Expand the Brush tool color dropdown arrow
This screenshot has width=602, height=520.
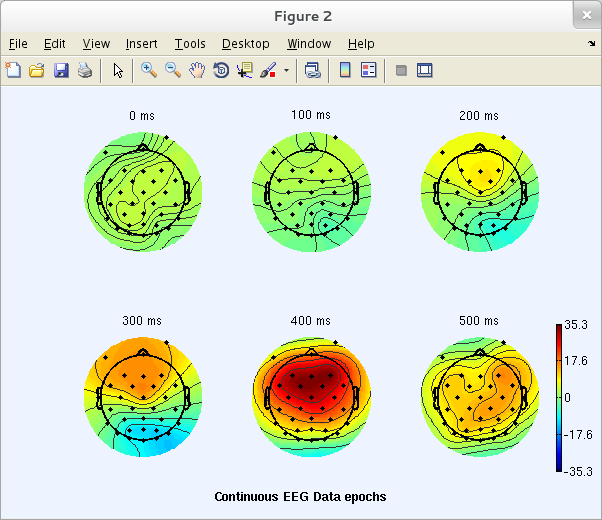point(286,70)
